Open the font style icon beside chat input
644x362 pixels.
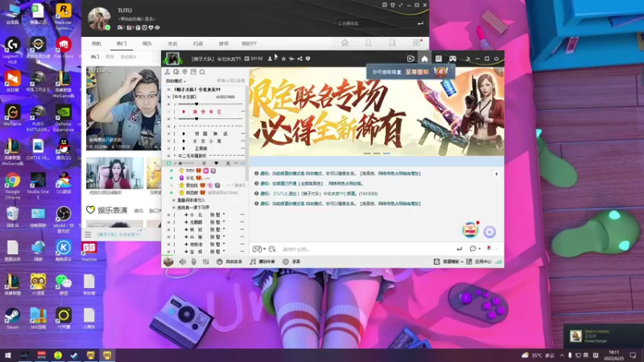272,249
